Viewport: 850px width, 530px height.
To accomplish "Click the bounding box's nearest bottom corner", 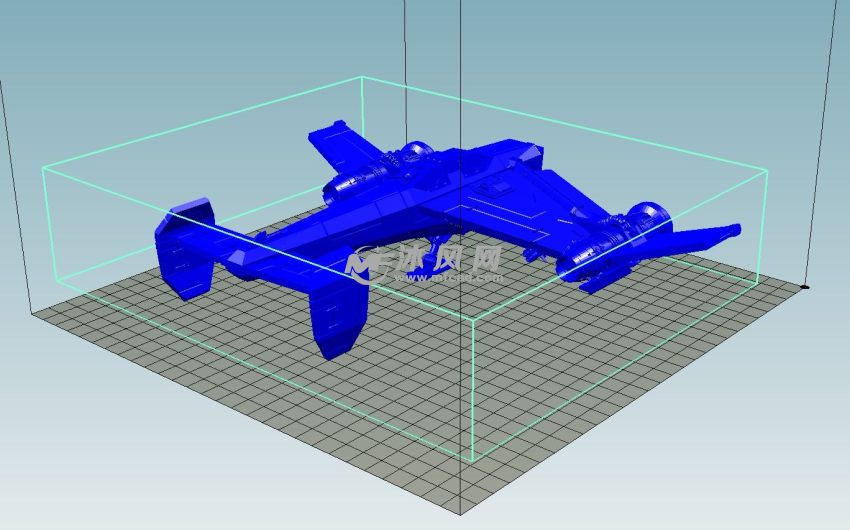I will tap(472, 461).
